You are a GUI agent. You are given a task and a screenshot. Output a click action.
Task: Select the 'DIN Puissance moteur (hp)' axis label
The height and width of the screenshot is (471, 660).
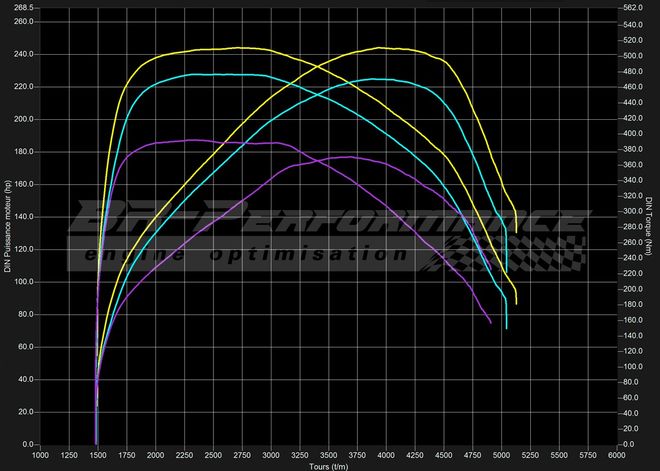7,226
